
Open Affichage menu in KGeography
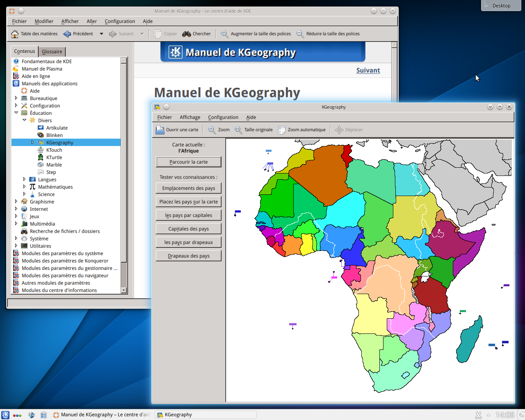point(190,117)
